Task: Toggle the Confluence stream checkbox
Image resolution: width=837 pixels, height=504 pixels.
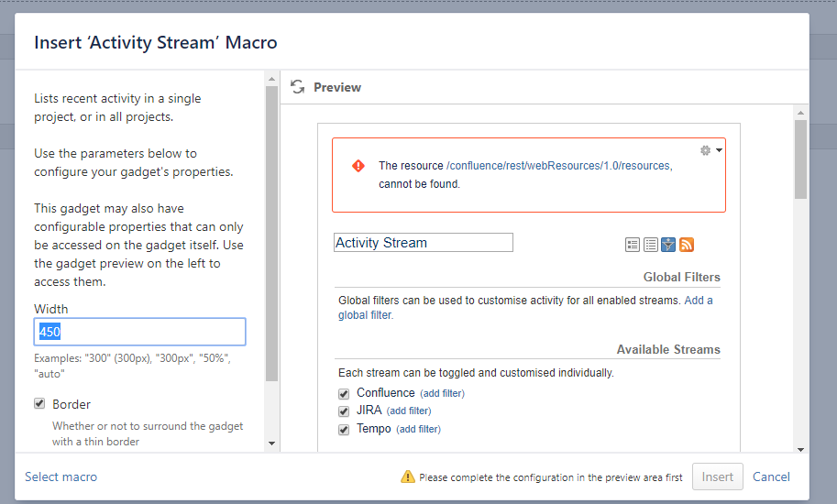Action: click(x=344, y=394)
